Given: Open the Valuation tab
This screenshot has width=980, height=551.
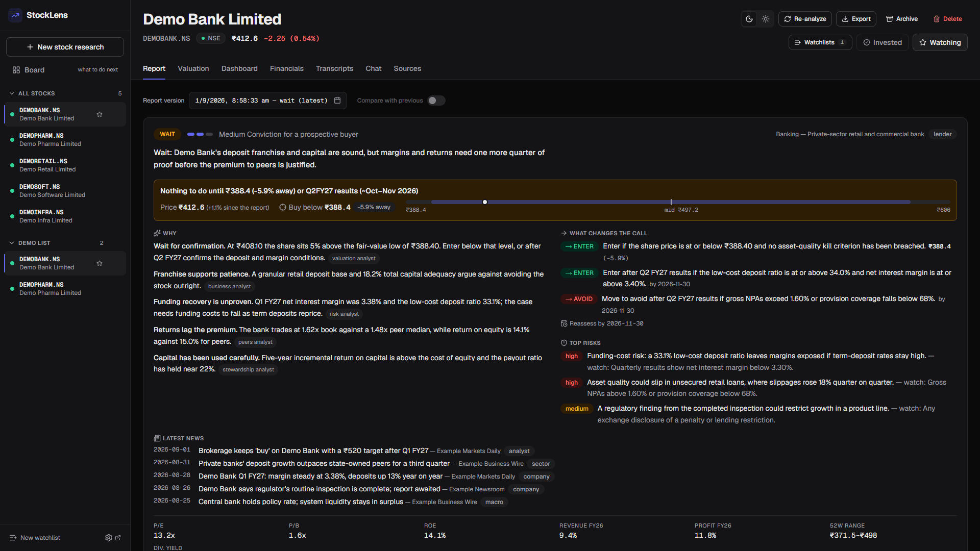Looking at the screenshot, I should tap(193, 68).
